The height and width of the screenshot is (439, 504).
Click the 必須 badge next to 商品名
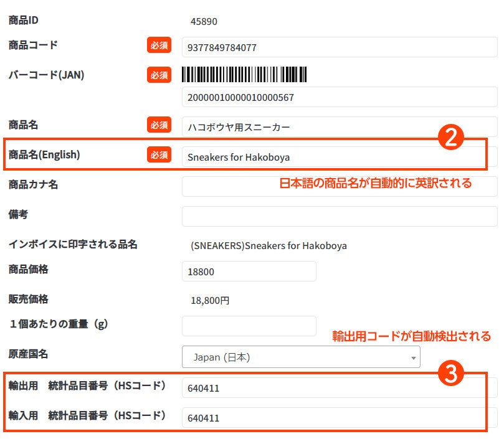pyautogui.click(x=159, y=125)
